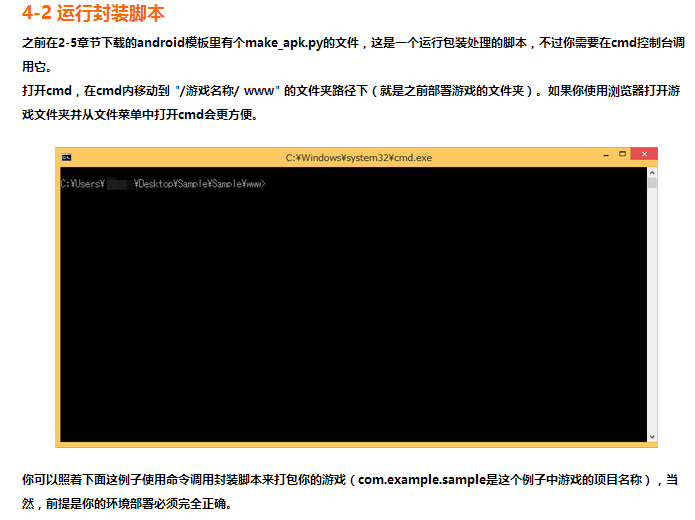Minimize the cmd.exe window
Screen dimensions: 695x520
click(x=606, y=155)
